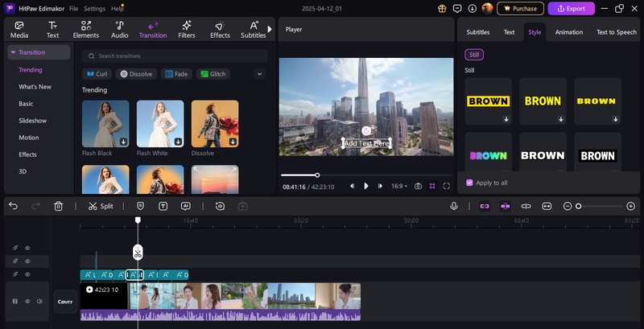Select the rainbow gradient BROWN style
The height and width of the screenshot is (329, 644).
pos(489,154)
